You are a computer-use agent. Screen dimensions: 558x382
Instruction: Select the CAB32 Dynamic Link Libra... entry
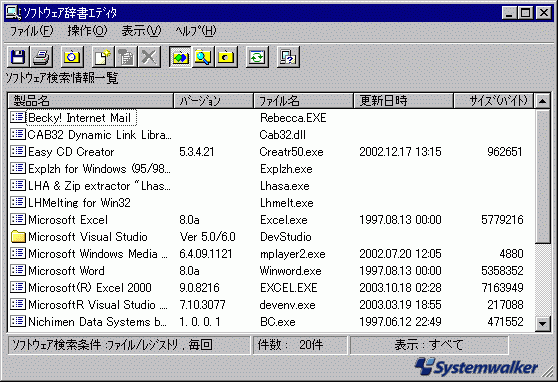click(x=99, y=135)
